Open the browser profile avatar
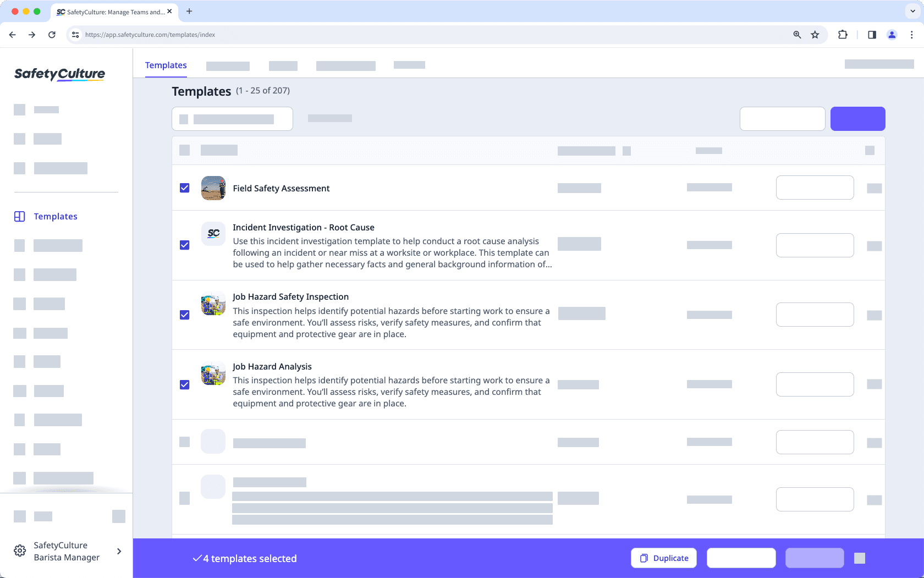The image size is (924, 578). click(x=892, y=35)
